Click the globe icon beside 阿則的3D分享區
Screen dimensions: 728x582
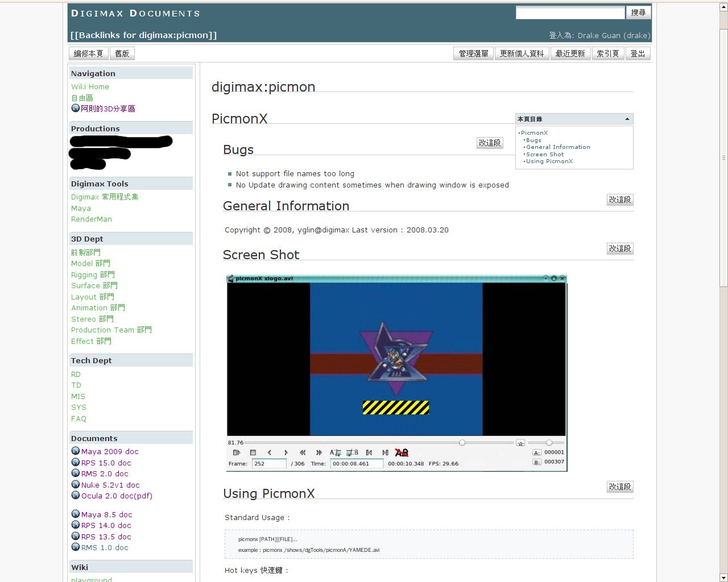tap(75, 109)
